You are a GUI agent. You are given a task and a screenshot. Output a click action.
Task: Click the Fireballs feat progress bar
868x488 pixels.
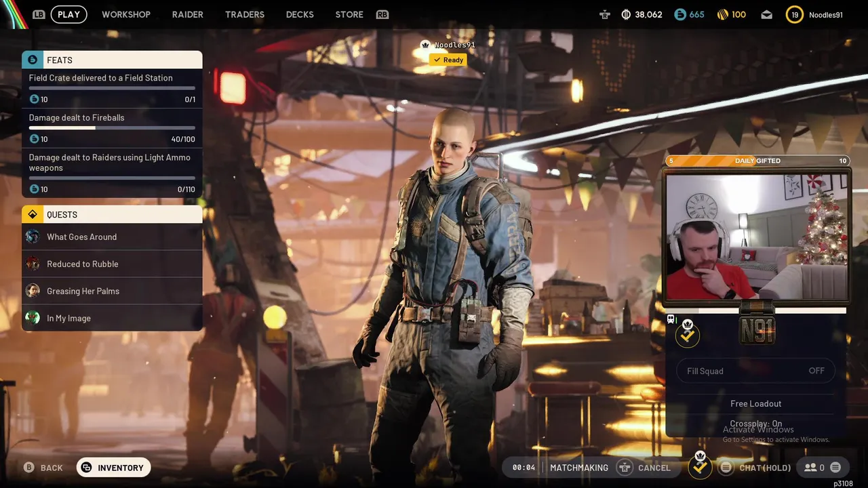112,127
